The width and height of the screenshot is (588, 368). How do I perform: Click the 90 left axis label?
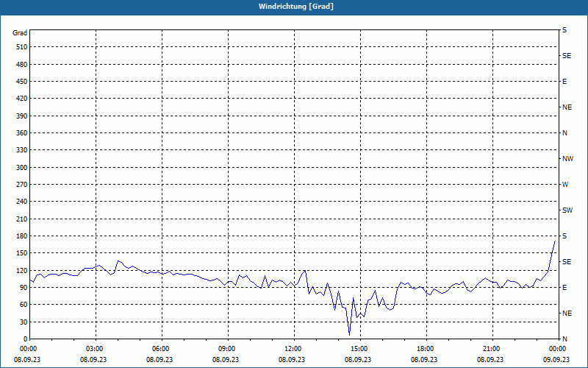point(24,288)
